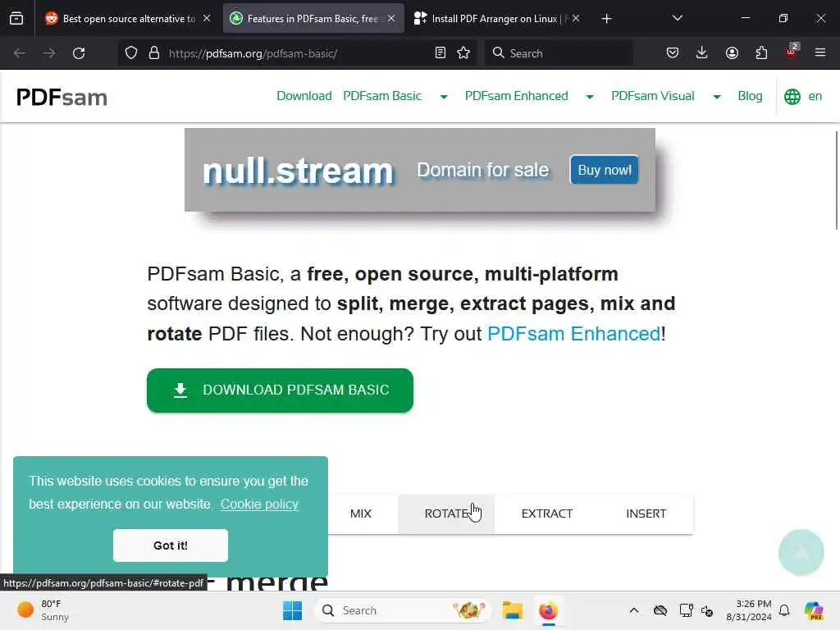Open muted volume tray icon
Screen dimensions: 840x630
[707, 610]
